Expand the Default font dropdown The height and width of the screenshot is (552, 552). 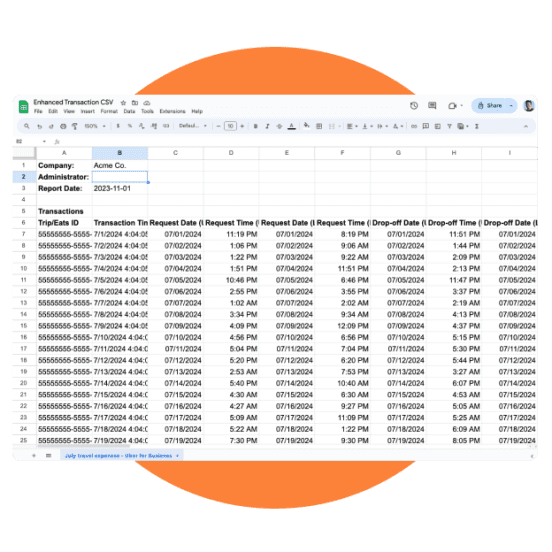pyautogui.click(x=193, y=126)
